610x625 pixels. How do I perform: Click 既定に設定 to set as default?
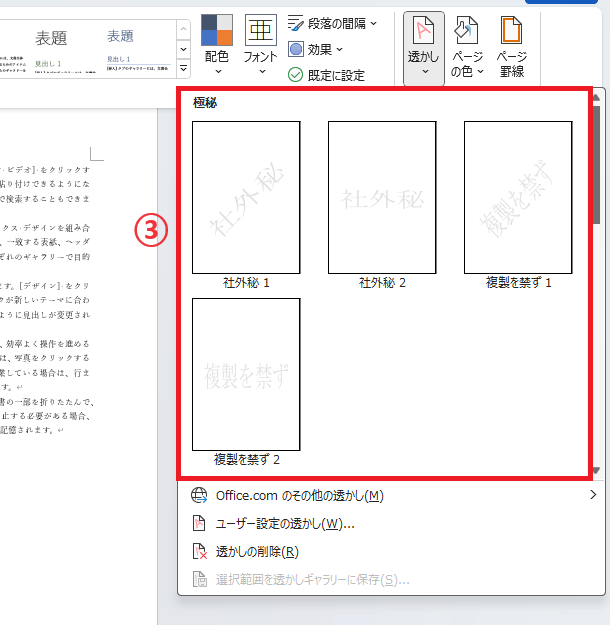pyautogui.click(x=326, y=75)
